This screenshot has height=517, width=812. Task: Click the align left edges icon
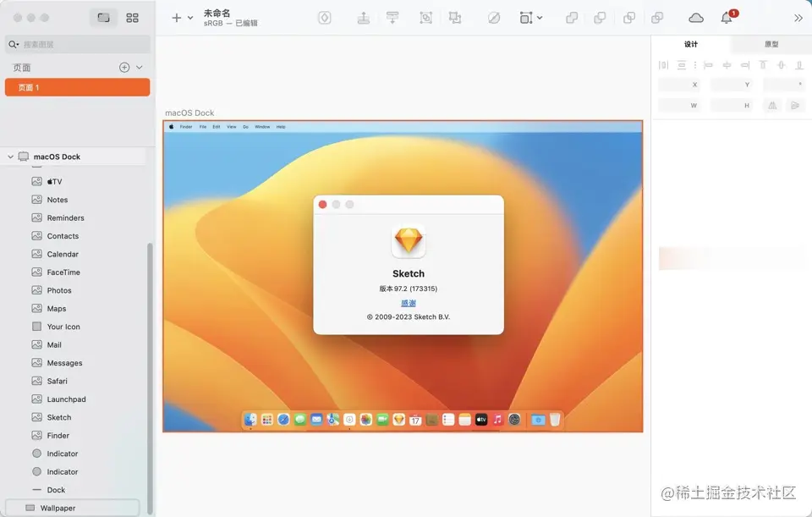708,65
